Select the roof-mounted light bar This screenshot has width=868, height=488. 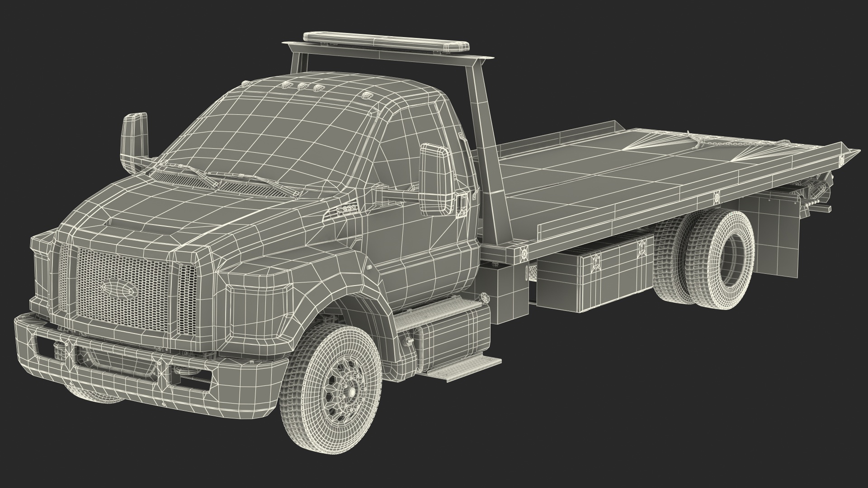click(x=386, y=41)
